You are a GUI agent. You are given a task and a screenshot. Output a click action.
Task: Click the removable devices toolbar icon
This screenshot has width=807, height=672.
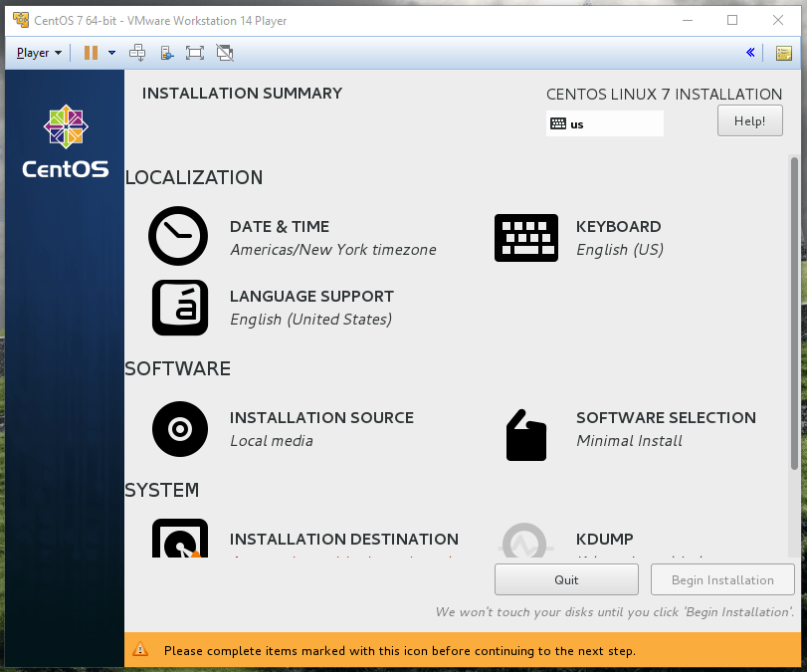[x=167, y=53]
